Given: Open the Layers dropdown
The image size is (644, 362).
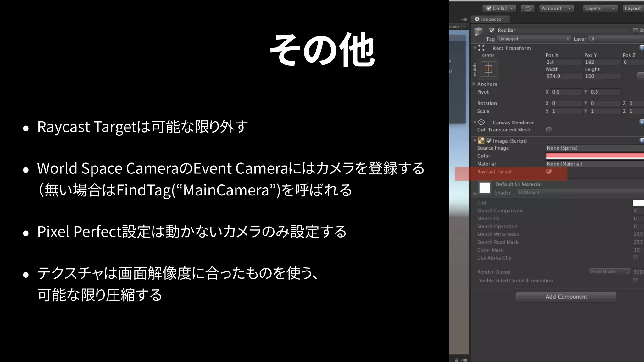Looking at the screenshot, I should 600,8.
